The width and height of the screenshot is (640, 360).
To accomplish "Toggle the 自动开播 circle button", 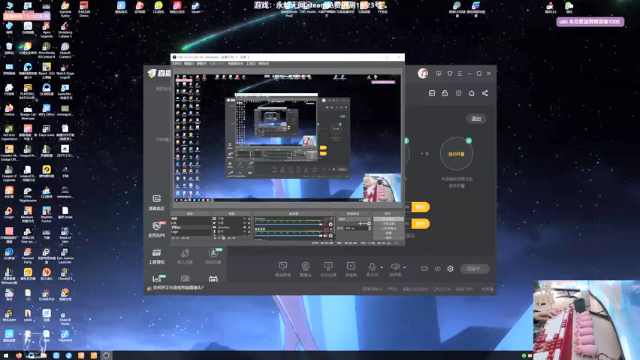I will click(456, 154).
